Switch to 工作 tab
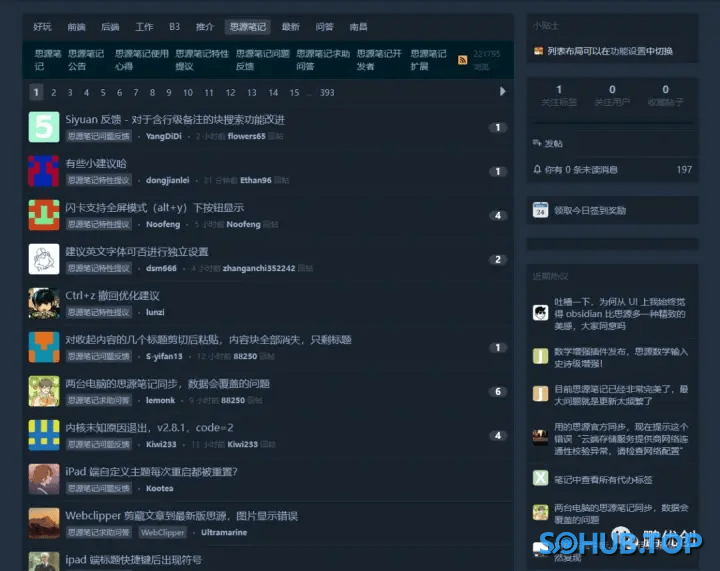Viewport: 720px width, 571px height. click(x=144, y=27)
